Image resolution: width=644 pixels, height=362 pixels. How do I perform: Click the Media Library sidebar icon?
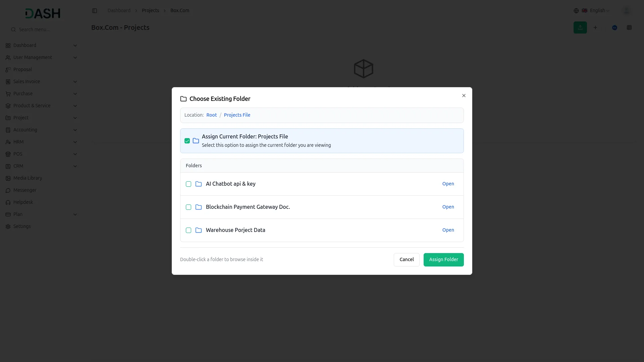[8, 178]
